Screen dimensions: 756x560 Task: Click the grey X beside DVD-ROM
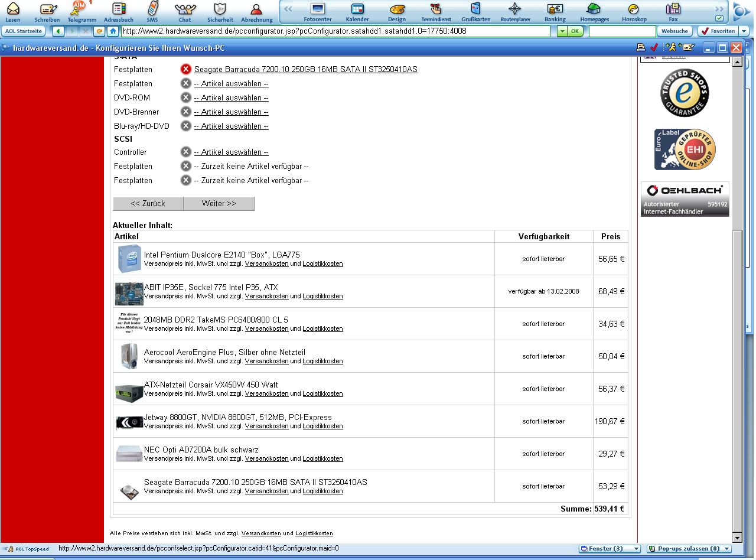click(185, 97)
